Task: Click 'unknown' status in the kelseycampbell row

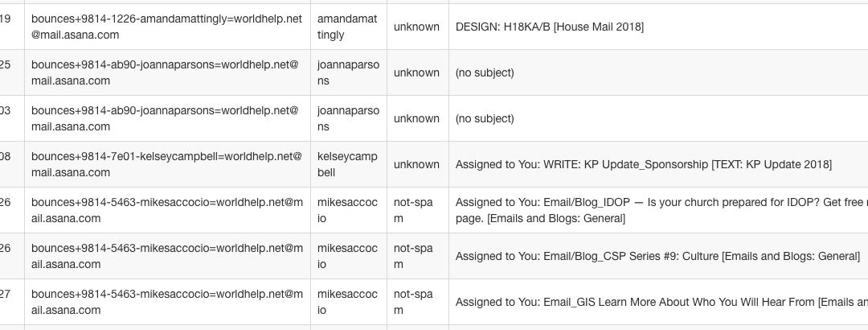Action: [x=416, y=164]
